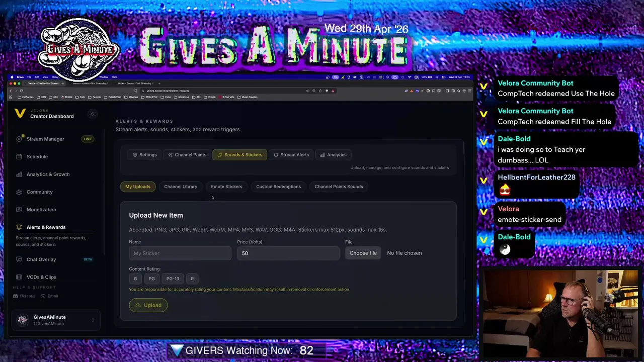Screen dimensions: 644x362
Task: Open the Exchanges bookmark folder
Action: click(x=25, y=97)
